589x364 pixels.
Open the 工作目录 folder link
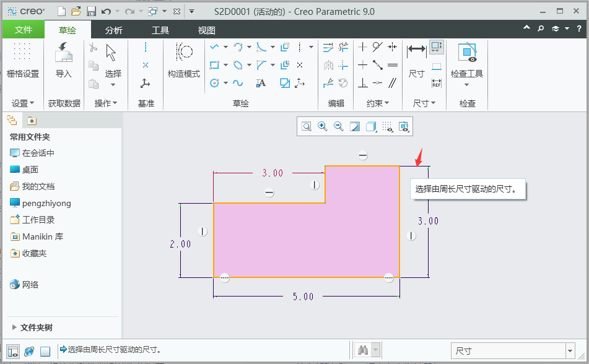33,220
